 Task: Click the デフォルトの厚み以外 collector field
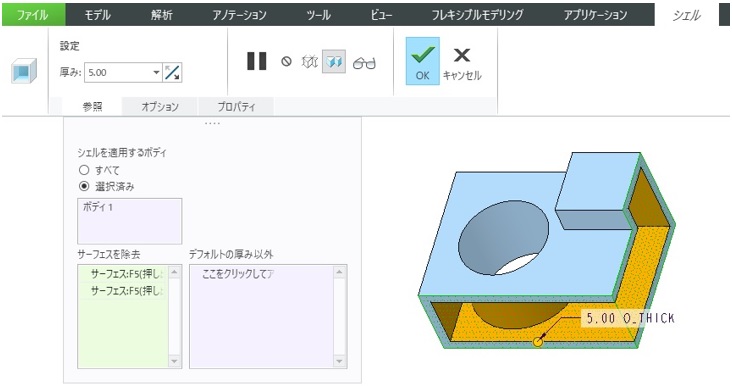click(x=268, y=316)
